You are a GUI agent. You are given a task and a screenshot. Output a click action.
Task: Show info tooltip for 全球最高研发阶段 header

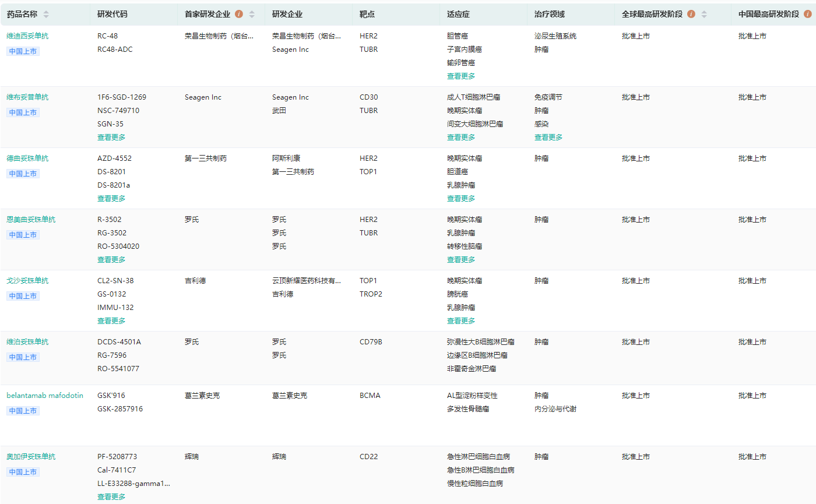tap(691, 14)
